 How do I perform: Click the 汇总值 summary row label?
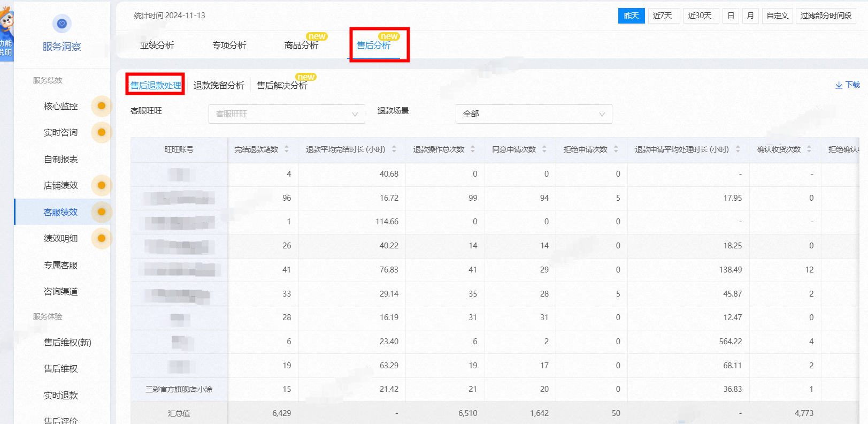pyautogui.click(x=179, y=413)
